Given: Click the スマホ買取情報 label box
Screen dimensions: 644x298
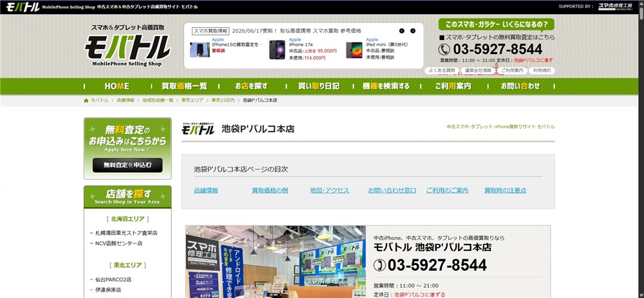Looking at the screenshot, I should point(211,31).
